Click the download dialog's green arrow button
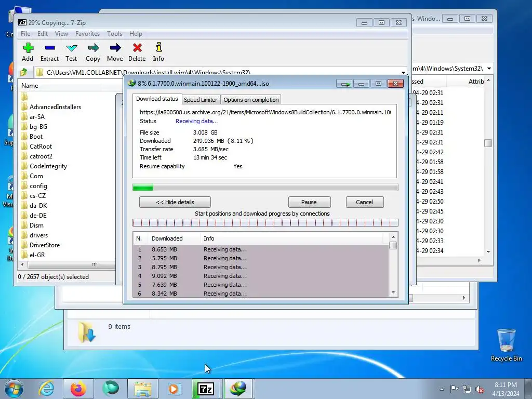Viewport: 532px width, 399px height. (344, 84)
